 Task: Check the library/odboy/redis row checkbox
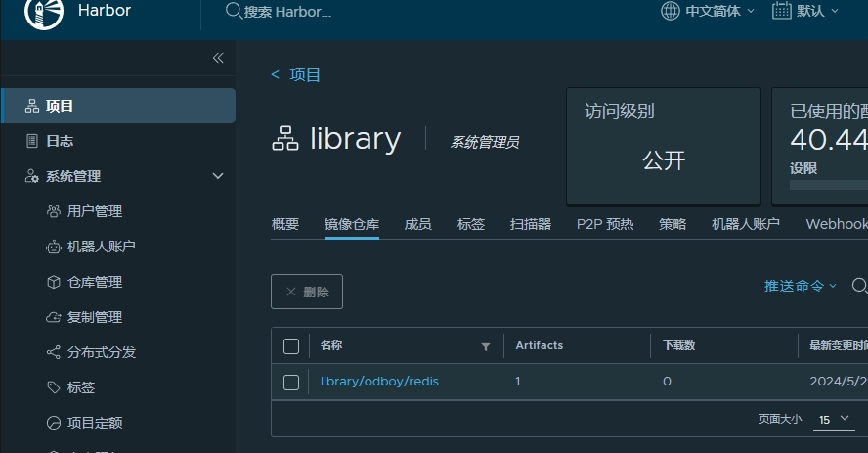pyautogui.click(x=291, y=382)
